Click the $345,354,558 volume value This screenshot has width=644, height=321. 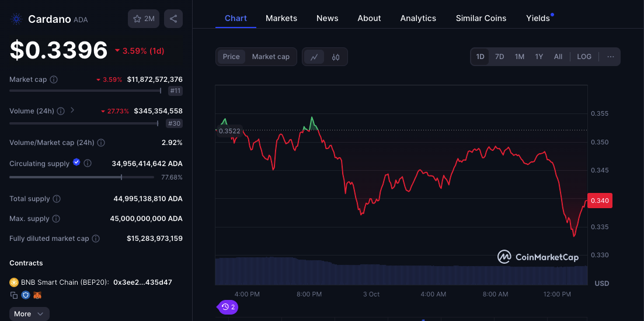158,111
